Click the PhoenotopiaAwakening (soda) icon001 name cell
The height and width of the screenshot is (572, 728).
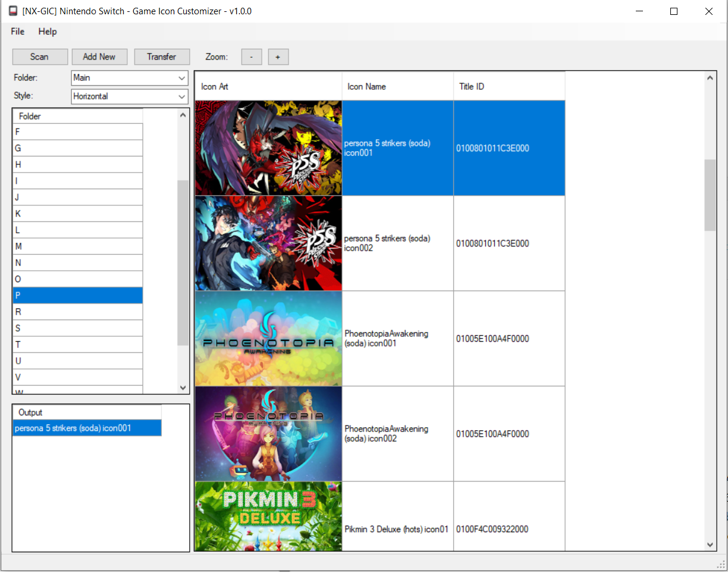[x=398, y=339]
